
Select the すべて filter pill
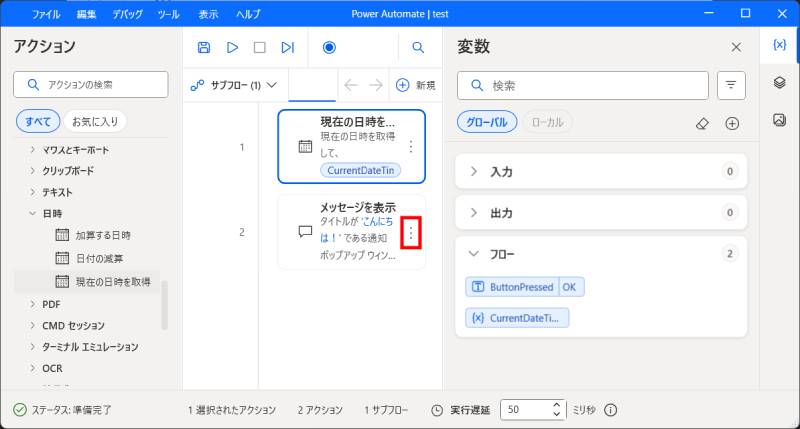coord(38,121)
